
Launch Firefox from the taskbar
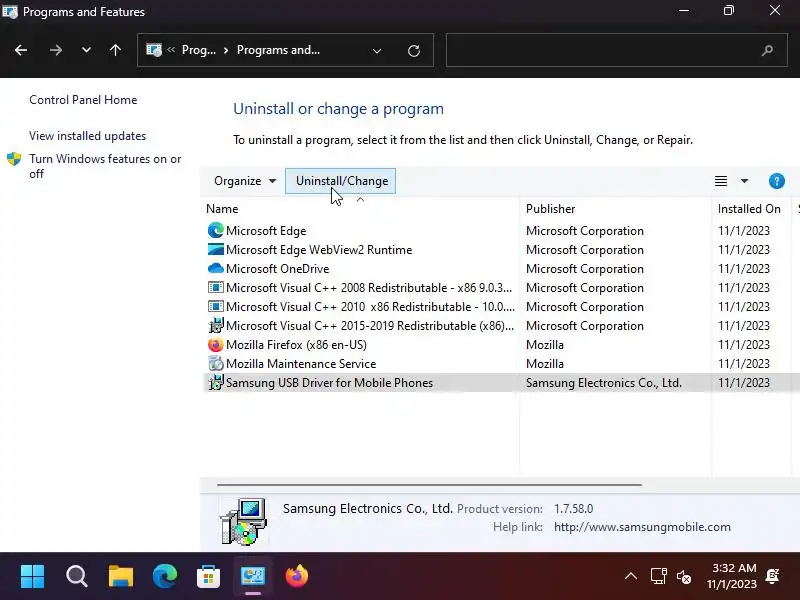pyautogui.click(x=297, y=577)
